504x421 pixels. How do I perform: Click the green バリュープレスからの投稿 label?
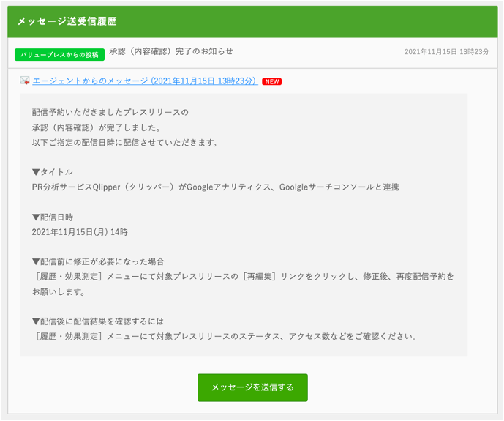[x=60, y=55]
